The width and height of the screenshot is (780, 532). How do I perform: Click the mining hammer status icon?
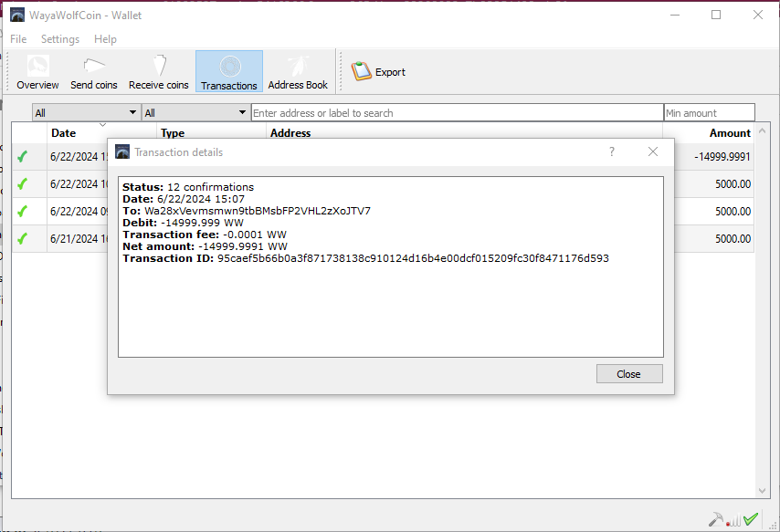point(716,519)
